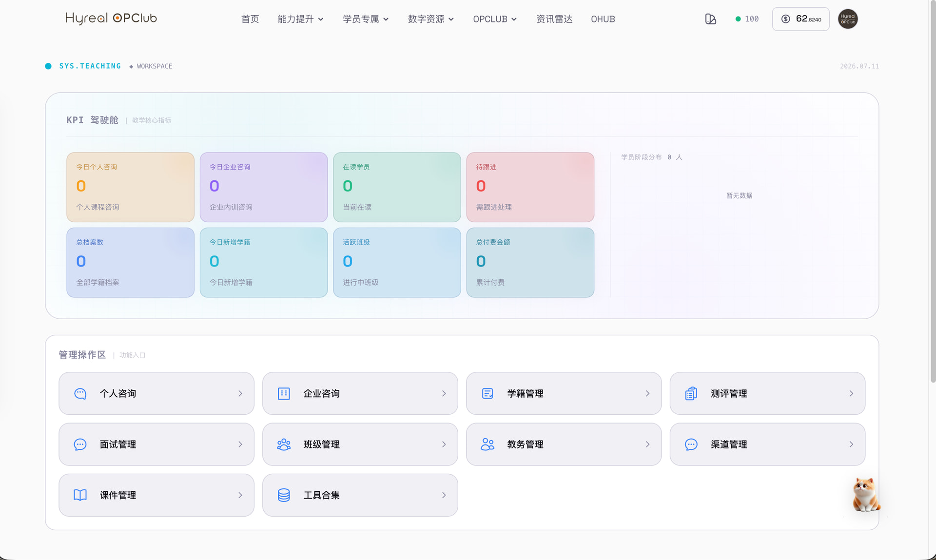Click the 工具合集 database stack icon
The width and height of the screenshot is (936, 560).
click(284, 495)
